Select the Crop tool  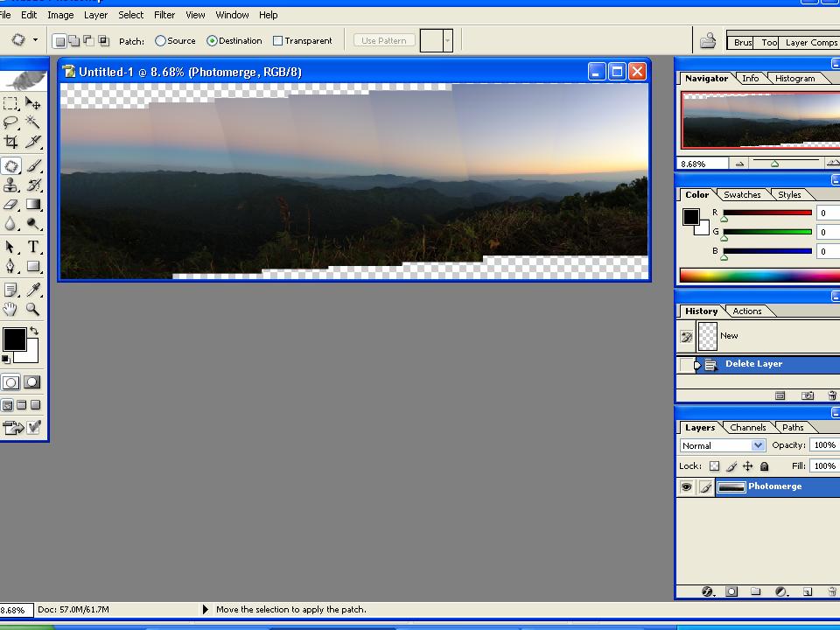[10, 142]
